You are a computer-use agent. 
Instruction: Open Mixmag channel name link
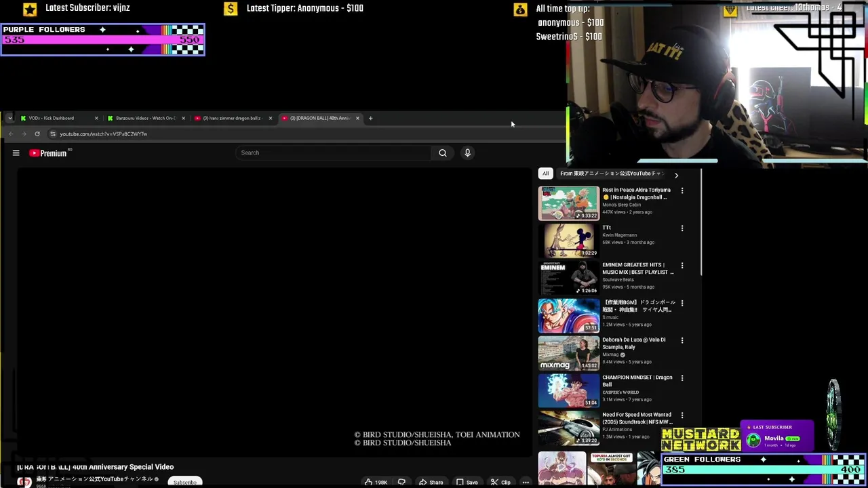610,354
